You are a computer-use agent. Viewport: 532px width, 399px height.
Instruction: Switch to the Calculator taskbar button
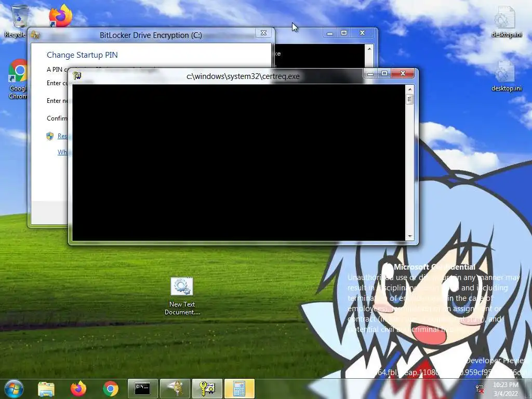tap(240, 389)
